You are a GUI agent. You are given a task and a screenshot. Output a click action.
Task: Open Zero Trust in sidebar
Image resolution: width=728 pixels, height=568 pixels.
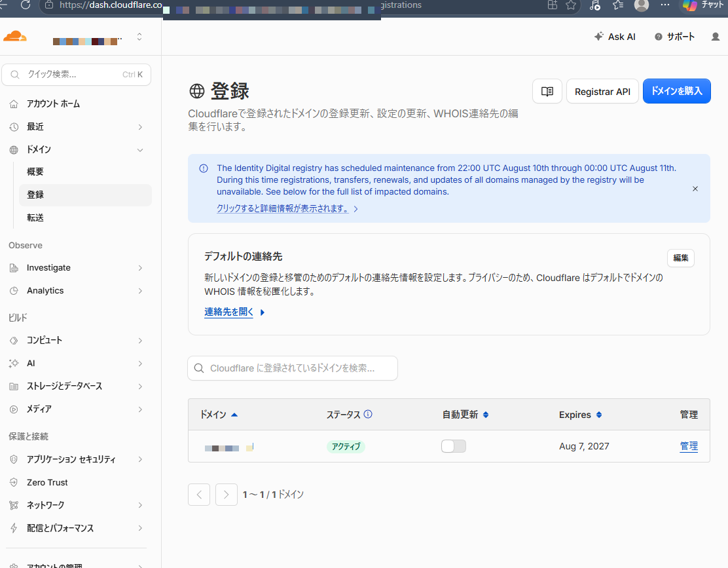pyautogui.click(x=47, y=482)
